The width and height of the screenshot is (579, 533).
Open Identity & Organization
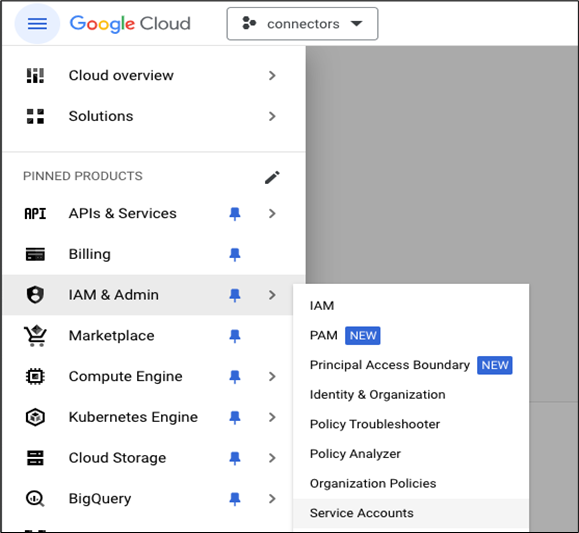point(377,394)
